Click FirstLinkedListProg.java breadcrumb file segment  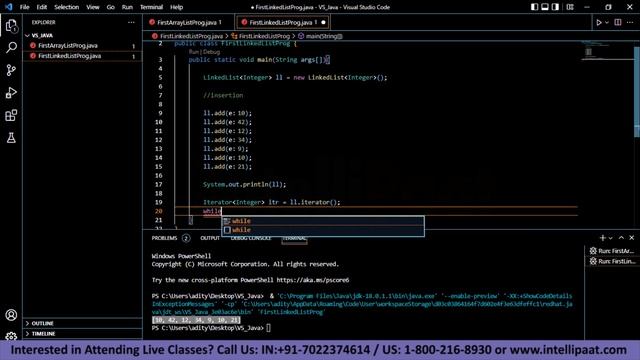click(191, 36)
